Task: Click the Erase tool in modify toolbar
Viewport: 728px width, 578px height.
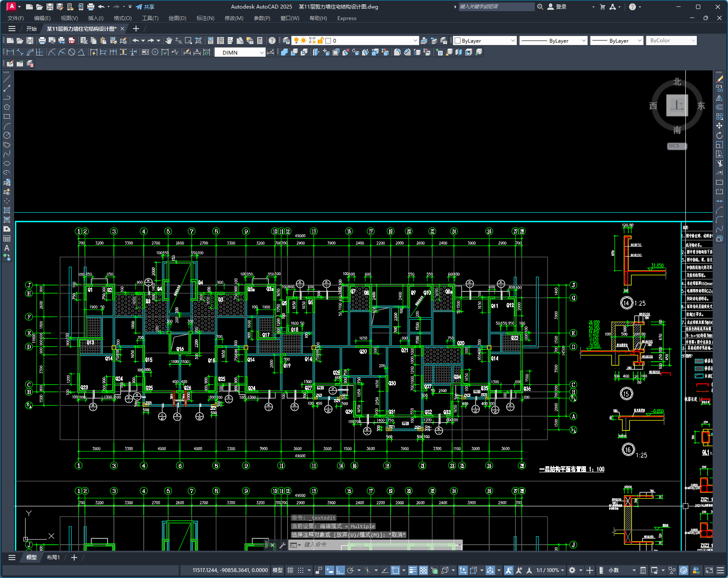Action: pos(719,79)
